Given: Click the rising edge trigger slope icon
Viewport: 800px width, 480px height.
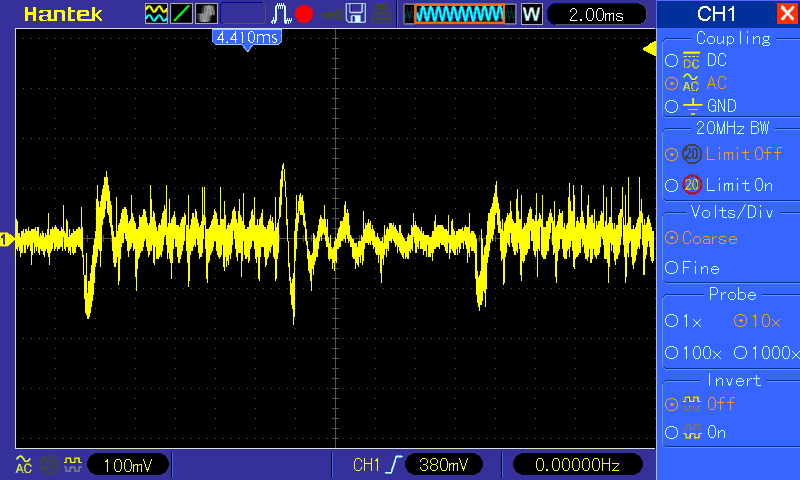Looking at the screenshot, I should coord(393,465).
